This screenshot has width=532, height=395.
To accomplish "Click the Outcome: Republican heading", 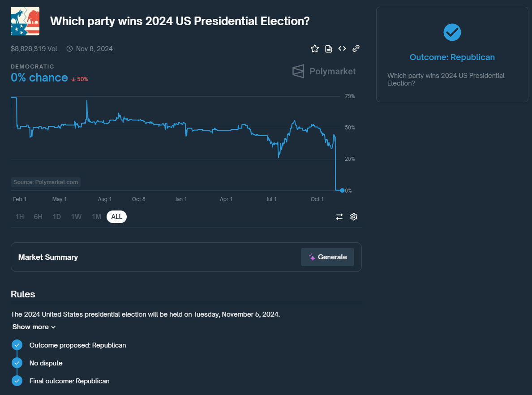I will pyautogui.click(x=452, y=57).
